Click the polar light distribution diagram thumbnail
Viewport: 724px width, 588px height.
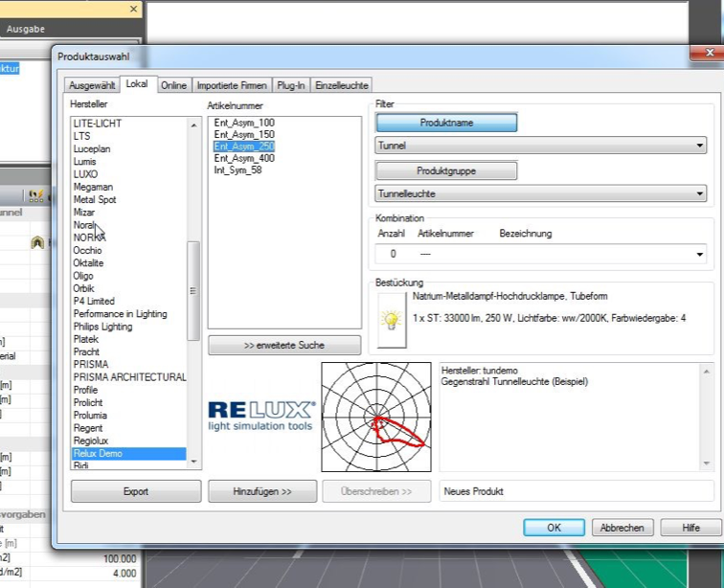(x=376, y=417)
